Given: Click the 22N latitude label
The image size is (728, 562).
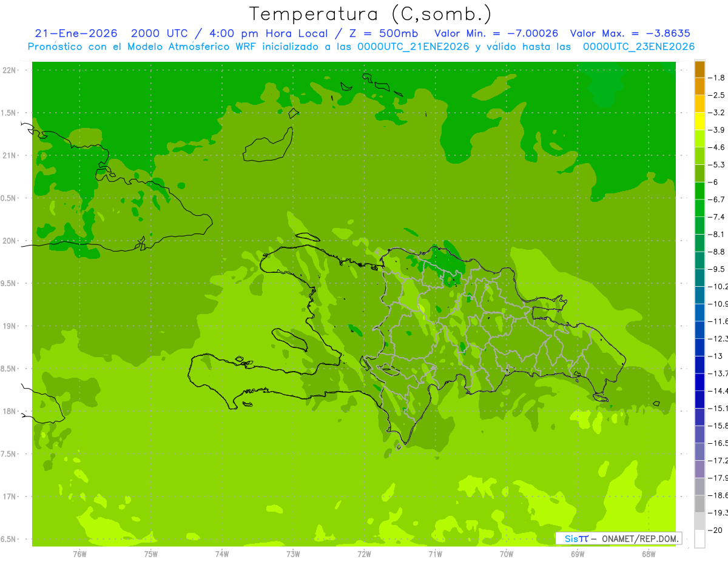Looking at the screenshot, I should [x=10, y=70].
